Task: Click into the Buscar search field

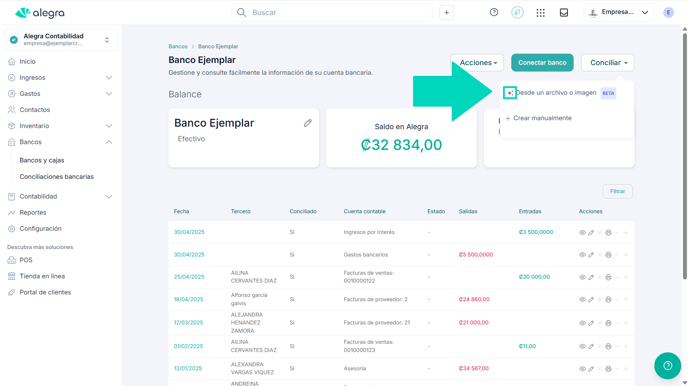Action: point(332,13)
